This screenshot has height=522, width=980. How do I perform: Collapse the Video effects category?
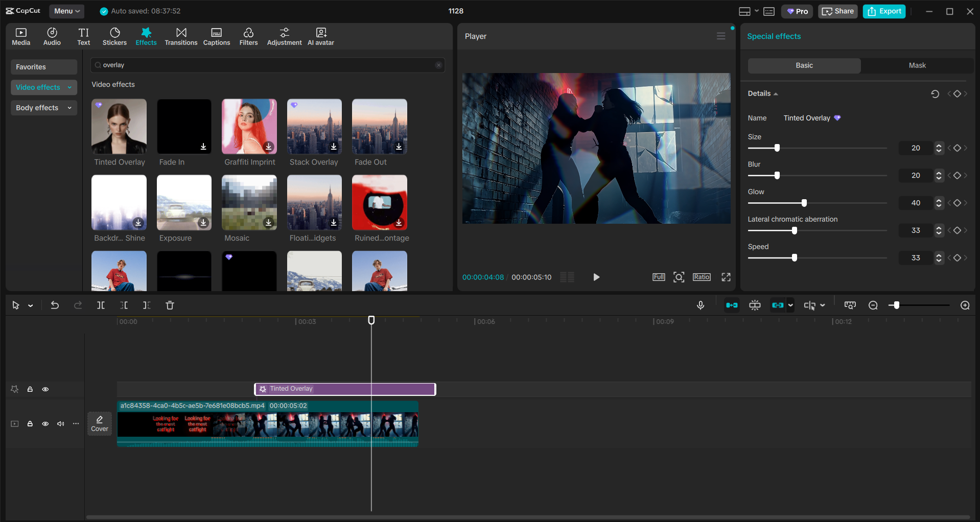pyautogui.click(x=70, y=87)
